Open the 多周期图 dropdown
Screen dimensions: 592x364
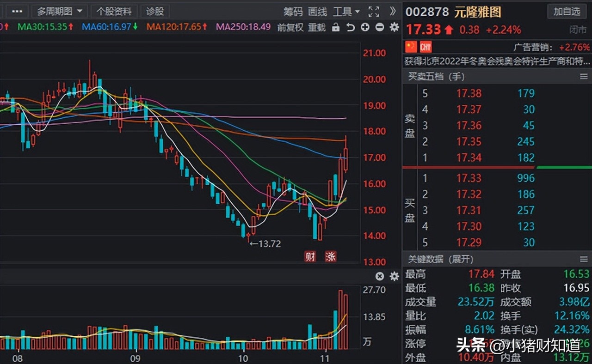click(x=59, y=11)
